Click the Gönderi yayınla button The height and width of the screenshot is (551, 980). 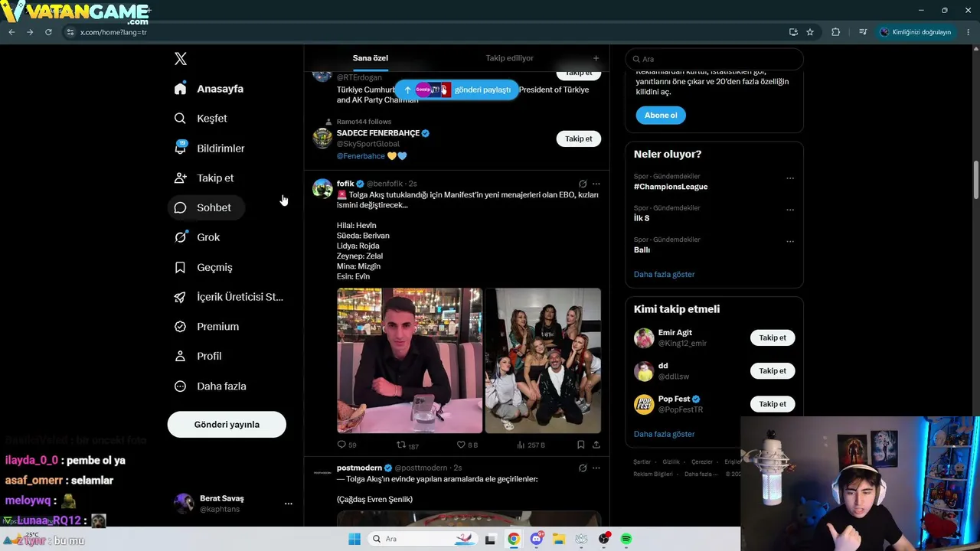point(227,425)
